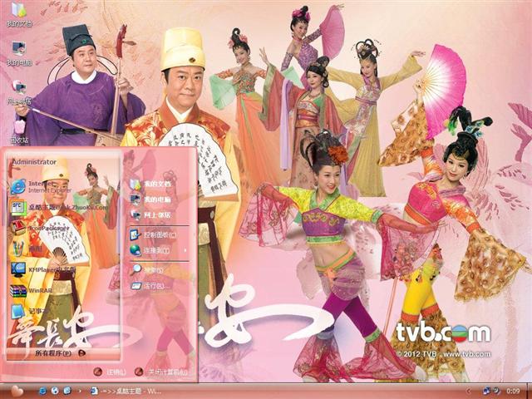Expand 所有程序(P) All Programs list
The image size is (532, 399).
[x=61, y=353]
